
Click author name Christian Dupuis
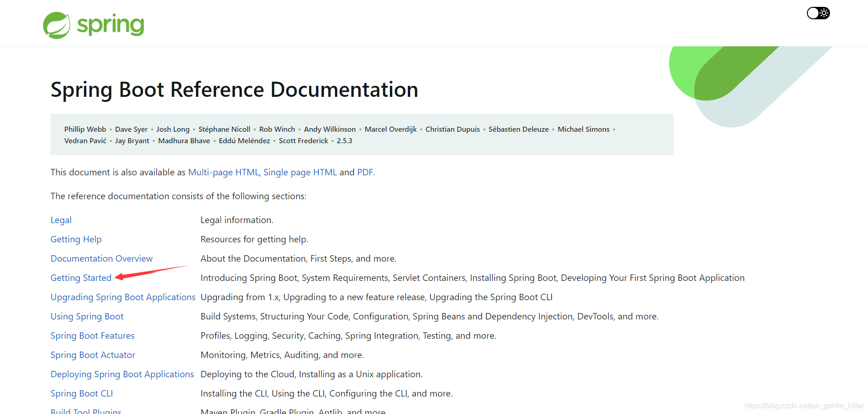coord(452,129)
